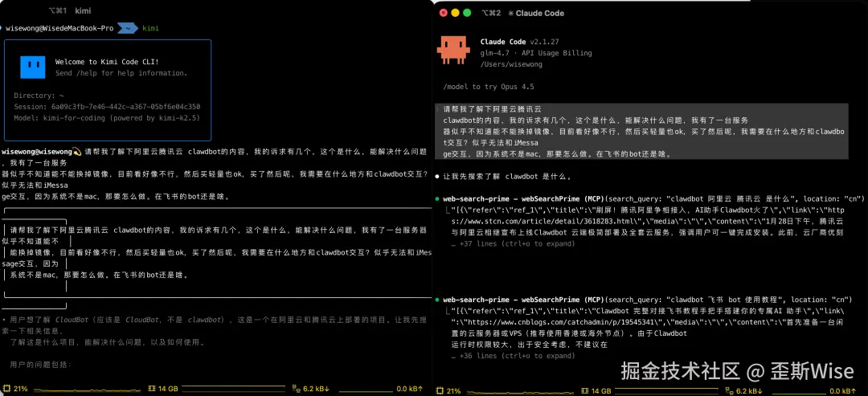Expand the +36 lines collapsed search output
Viewport: 868px width, 396px height.
click(x=513, y=356)
